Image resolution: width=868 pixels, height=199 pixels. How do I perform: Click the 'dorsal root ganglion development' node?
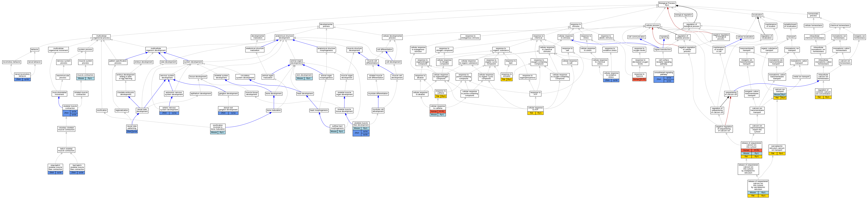point(228,110)
